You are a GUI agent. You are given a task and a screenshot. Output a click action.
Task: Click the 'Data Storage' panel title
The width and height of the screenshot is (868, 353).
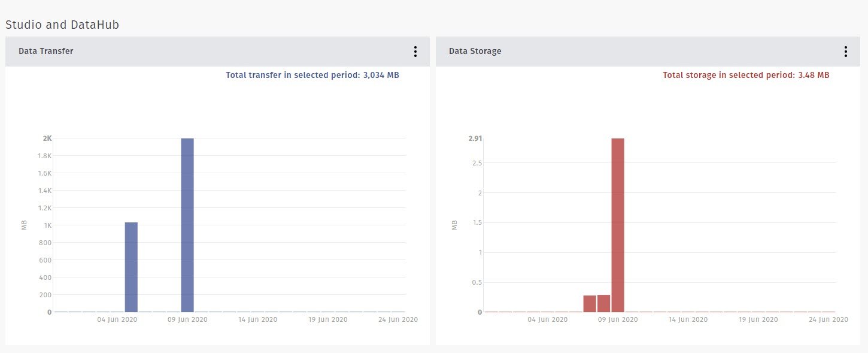pos(475,52)
